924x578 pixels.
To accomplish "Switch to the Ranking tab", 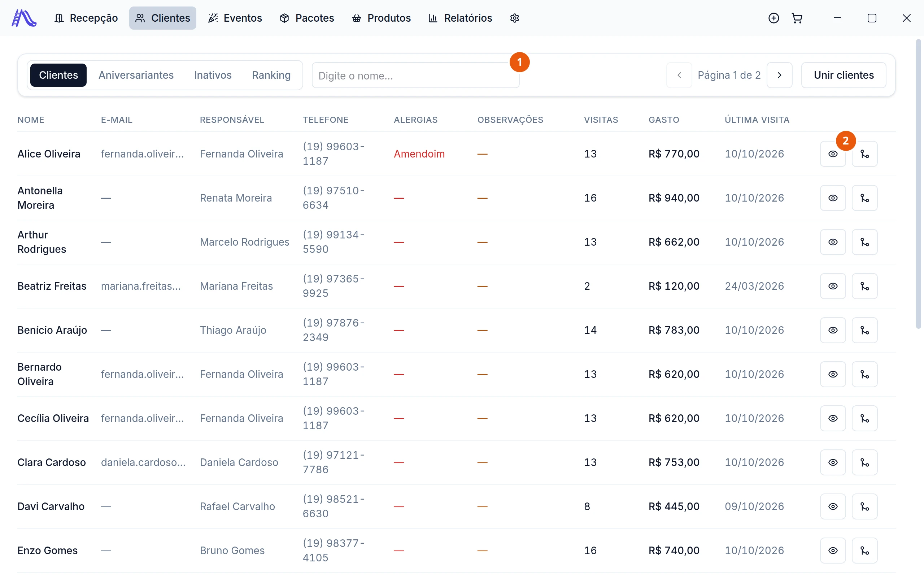I will (x=271, y=75).
